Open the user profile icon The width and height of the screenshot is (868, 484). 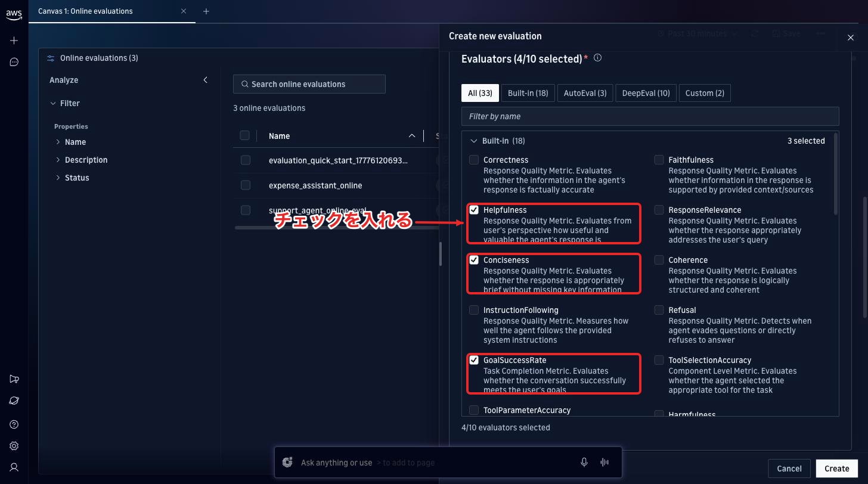click(x=14, y=467)
